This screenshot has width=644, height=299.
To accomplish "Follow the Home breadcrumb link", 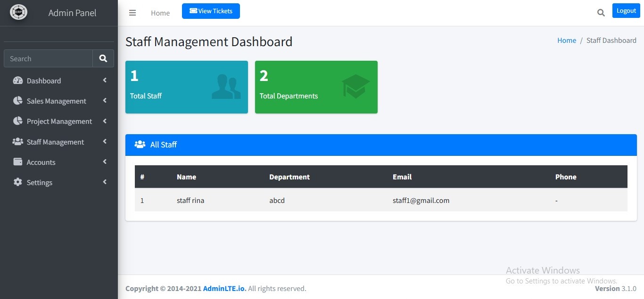I will coord(566,40).
